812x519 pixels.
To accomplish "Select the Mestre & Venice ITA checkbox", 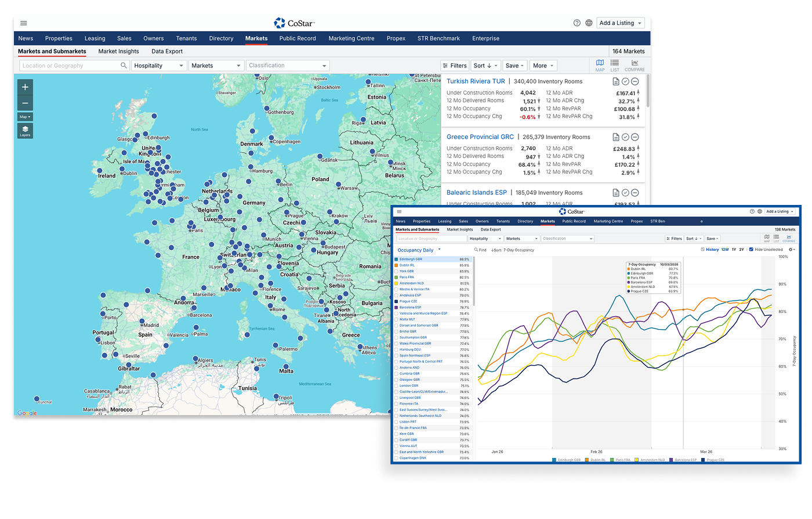I will (397, 289).
